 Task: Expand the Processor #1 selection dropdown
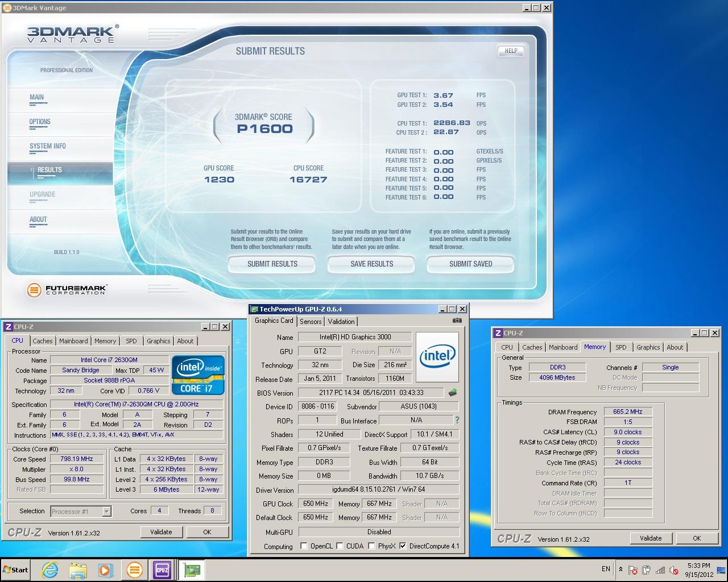(x=106, y=512)
